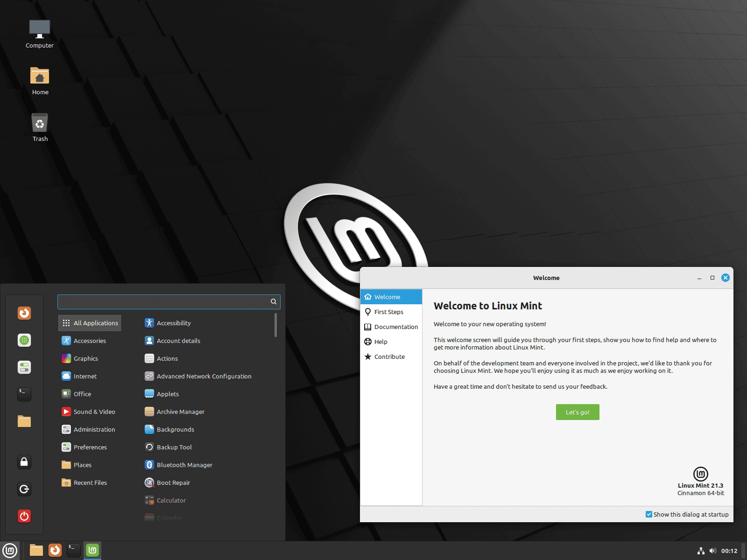Select Accessories category in menu
The height and width of the screenshot is (560, 747).
coord(90,341)
